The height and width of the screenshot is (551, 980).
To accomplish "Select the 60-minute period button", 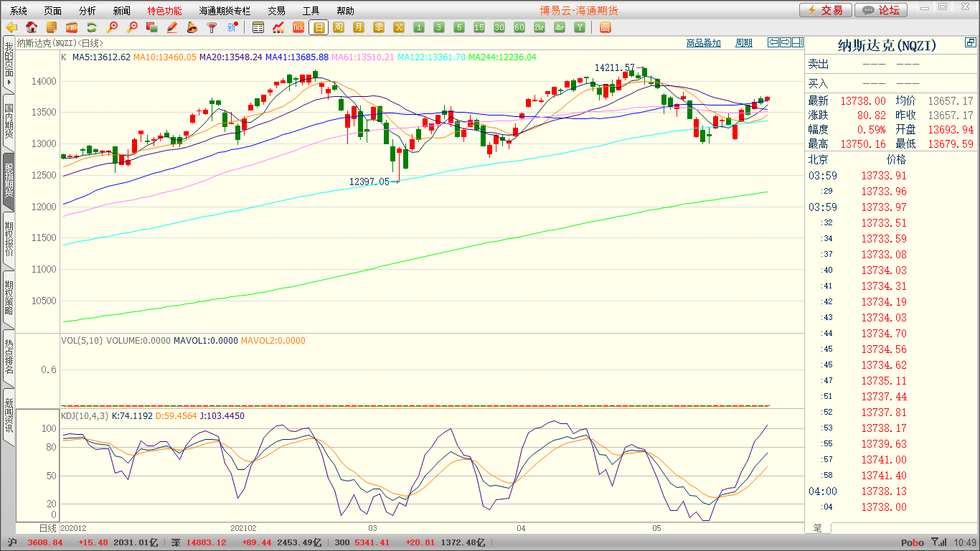I will coord(519,27).
